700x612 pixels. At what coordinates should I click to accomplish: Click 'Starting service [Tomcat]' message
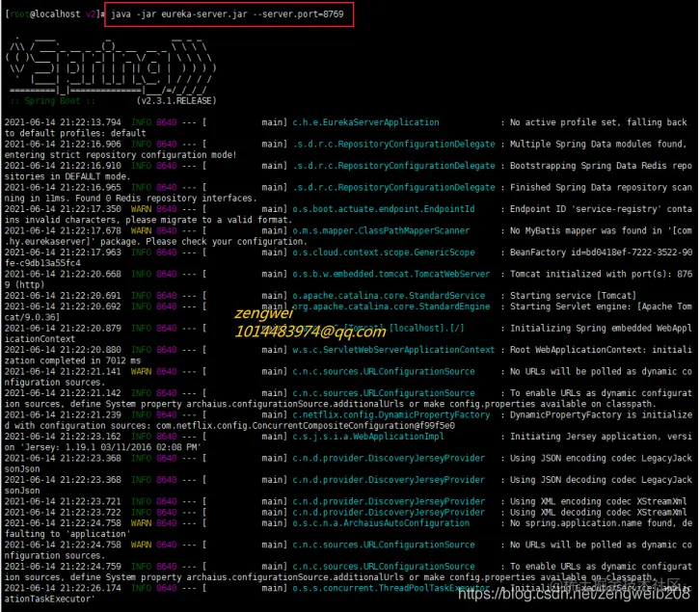pyautogui.click(x=574, y=296)
